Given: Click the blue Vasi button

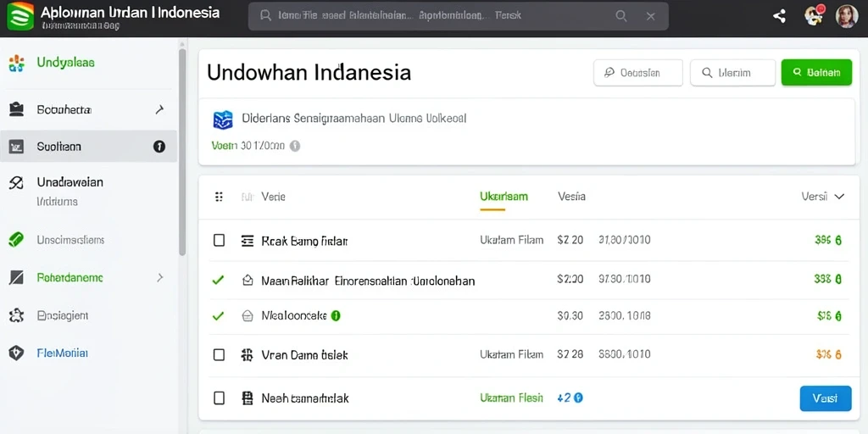Looking at the screenshot, I should click(x=826, y=398).
